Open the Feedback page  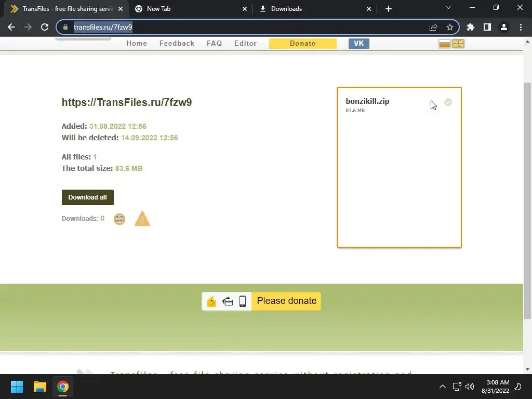pyautogui.click(x=177, y=44)
